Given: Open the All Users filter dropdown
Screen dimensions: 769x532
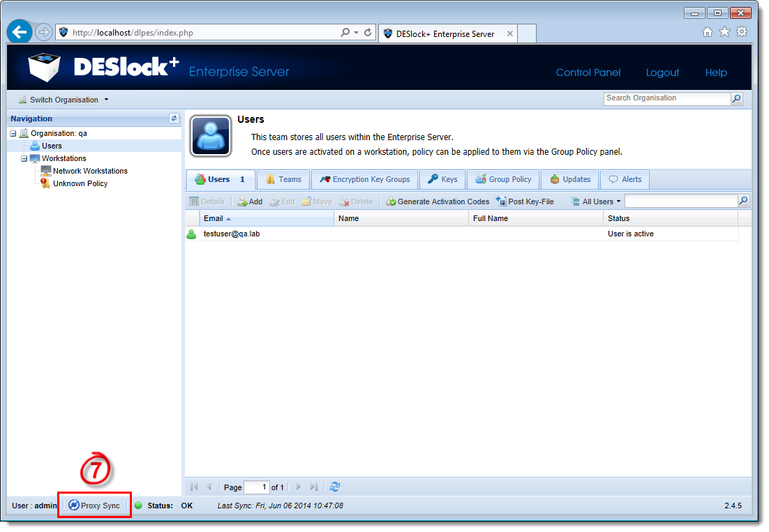Looking at the screenshot, I should [x=595, y=201].
